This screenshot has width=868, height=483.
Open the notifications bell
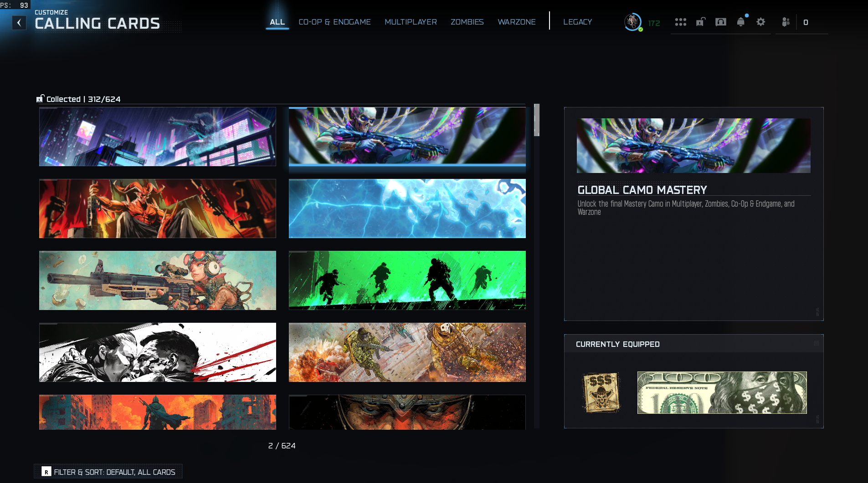(741, 22)
